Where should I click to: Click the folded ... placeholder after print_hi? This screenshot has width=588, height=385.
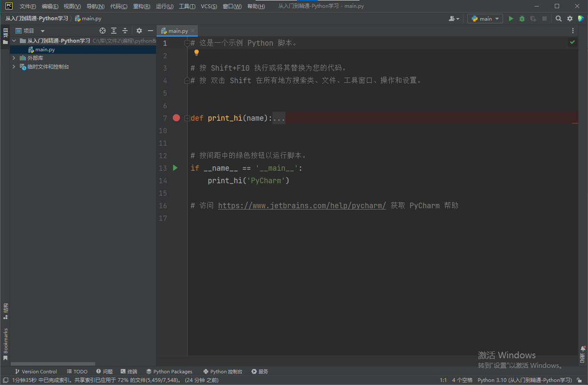point(279,118)
